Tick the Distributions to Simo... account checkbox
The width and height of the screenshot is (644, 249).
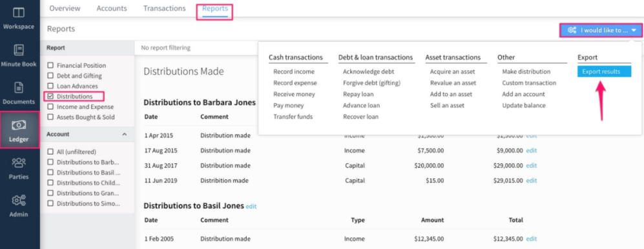click(x=50, y=203)
